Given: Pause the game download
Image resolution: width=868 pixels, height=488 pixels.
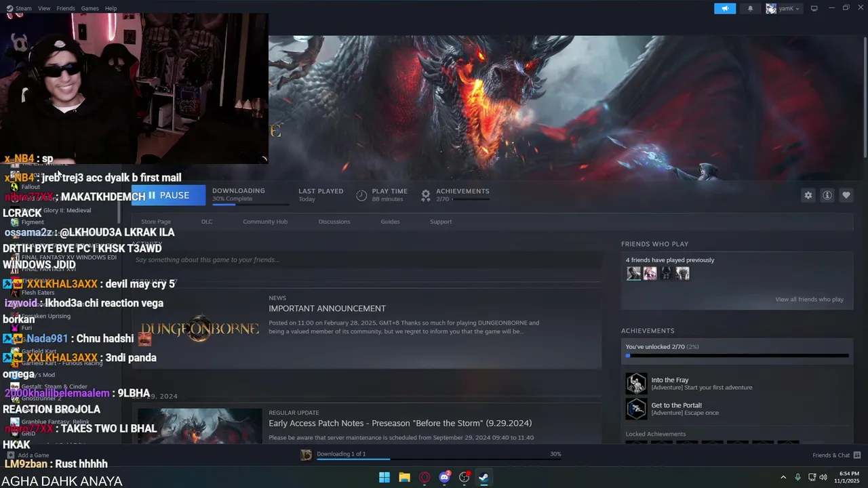Looking at the screenshot, I should [168, 195].
